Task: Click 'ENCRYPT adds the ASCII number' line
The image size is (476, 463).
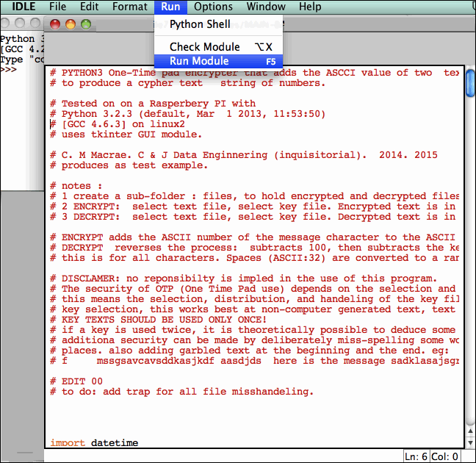Action: pos(254,237)
